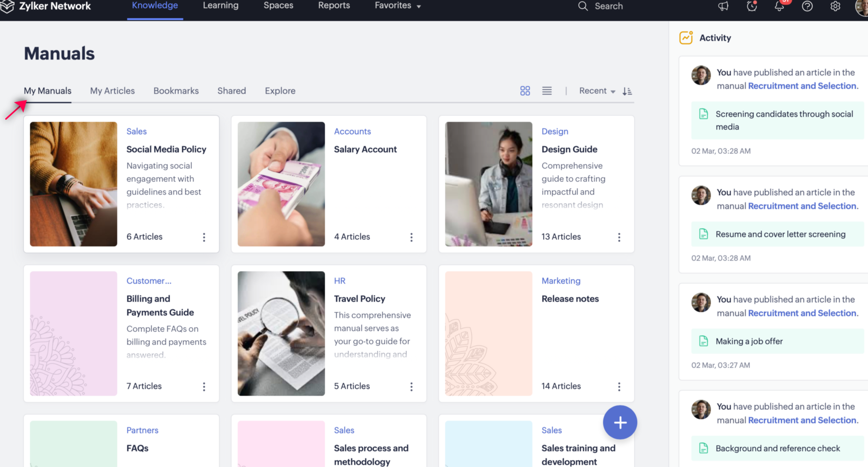Open options for Social Media Policy manual
This screenshot has height=467, width=868.
pyautogui.click(x=204, y=237)
